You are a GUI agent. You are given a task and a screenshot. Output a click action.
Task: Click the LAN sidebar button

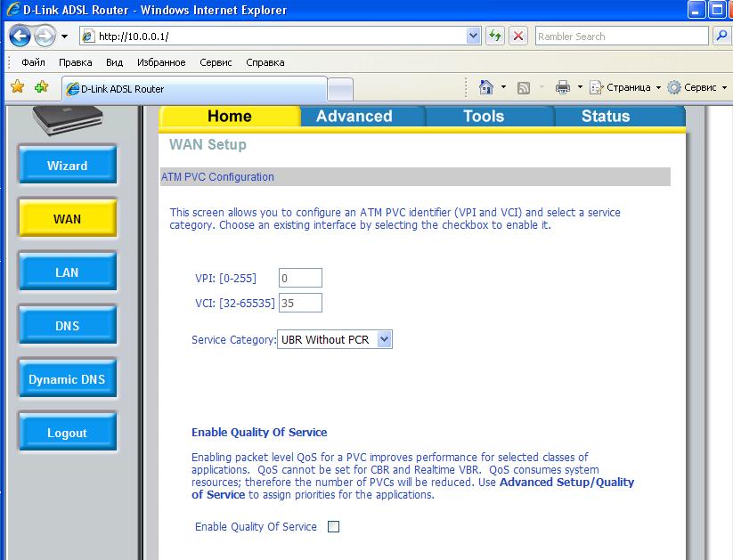[68, 272]
